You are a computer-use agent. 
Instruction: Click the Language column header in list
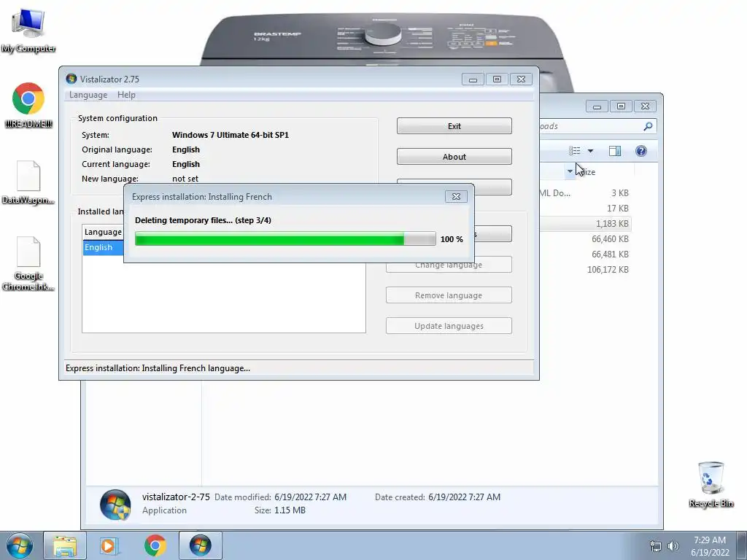click(104, 232)
